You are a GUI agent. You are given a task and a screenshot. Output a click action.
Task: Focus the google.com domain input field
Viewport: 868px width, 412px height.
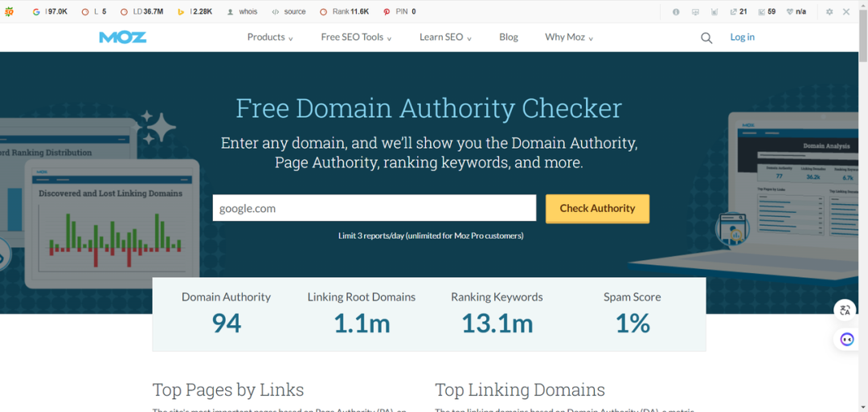(x=375, y=208)
